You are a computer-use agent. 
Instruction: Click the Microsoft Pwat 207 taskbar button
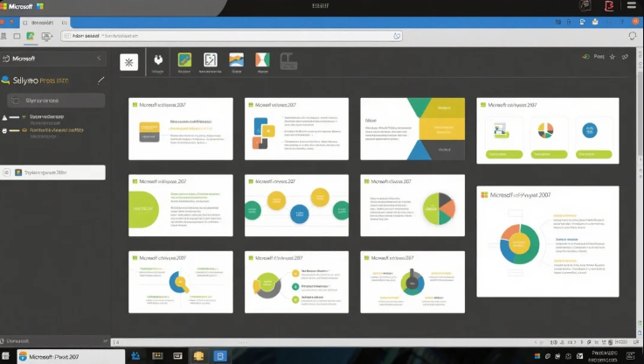pyautogui.click(x=71, y=357)
